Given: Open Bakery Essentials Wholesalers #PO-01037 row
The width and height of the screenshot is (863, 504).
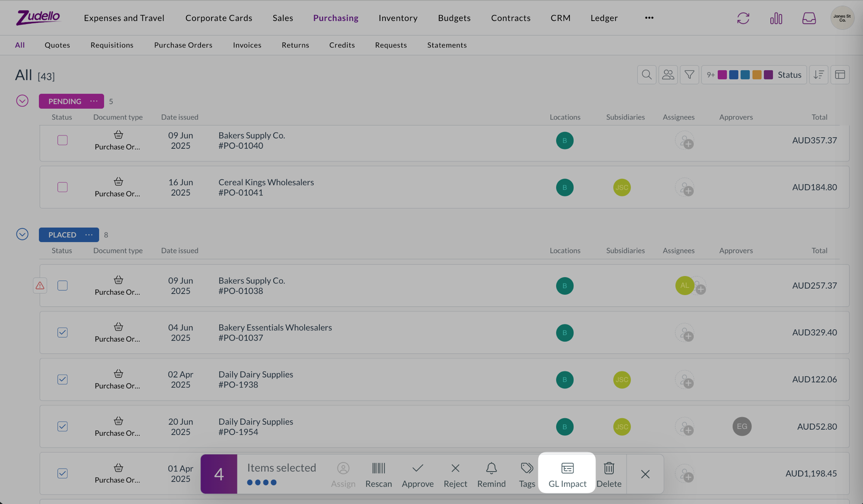Looking at the screenshot, I should point(444,333).
